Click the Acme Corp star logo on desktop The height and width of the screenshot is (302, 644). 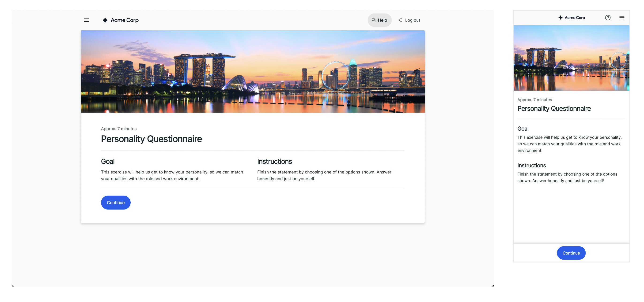105,20
